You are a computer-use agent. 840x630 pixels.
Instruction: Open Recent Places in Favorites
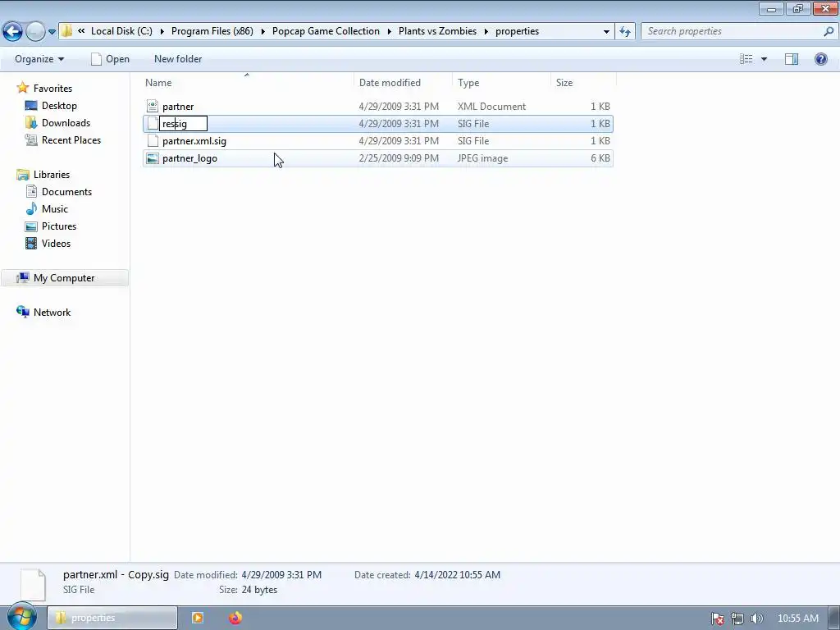click(x=71, y=139)
